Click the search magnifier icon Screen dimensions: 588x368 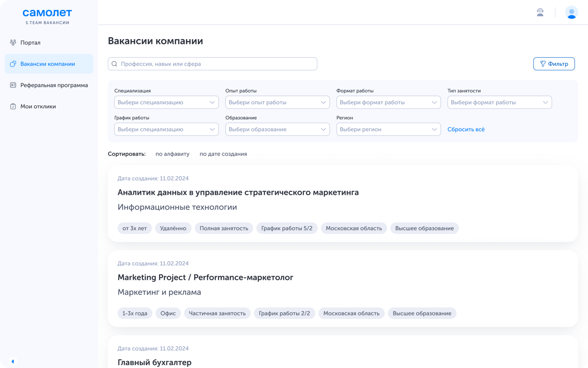[x=114, y=64]
